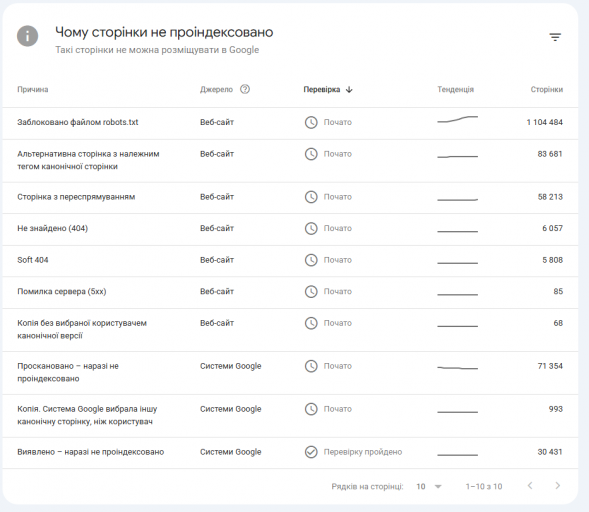The height and width of the screenshot is (512, 589).
Task: Sort by the Сторінки column header
Action: pyautogui.click(x=547, y=89)
